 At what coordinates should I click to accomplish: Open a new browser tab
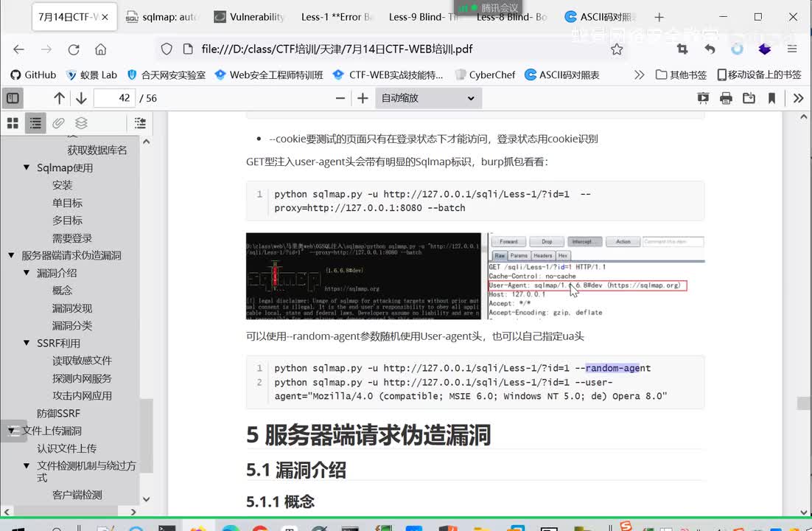[659, 17]
